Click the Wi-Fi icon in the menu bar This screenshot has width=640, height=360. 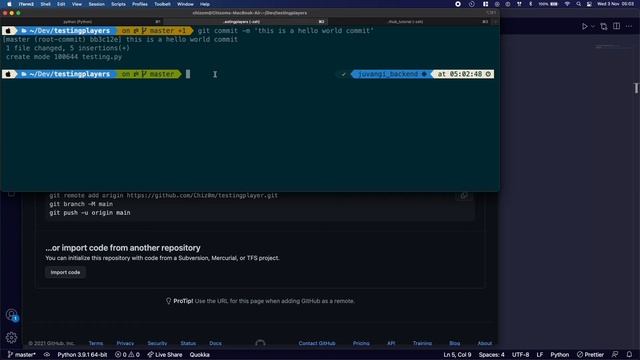pos(567,4)
